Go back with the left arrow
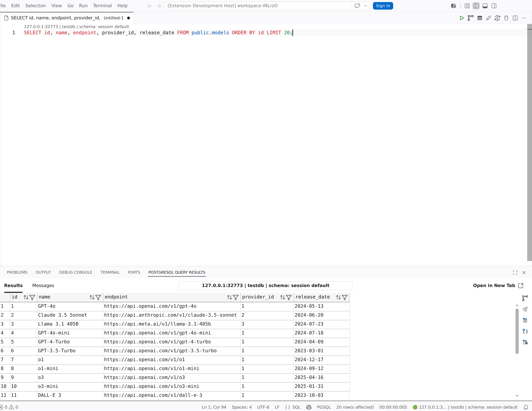 (x=150, y=6)
